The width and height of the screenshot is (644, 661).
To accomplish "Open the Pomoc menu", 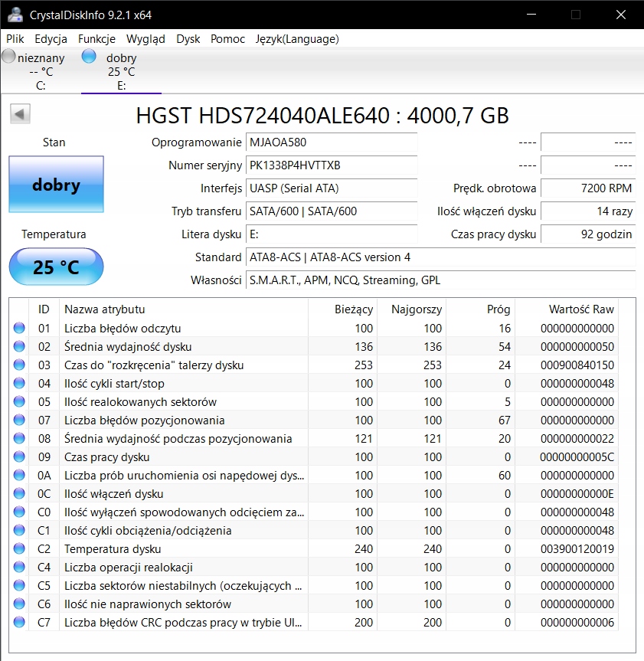I will tap(227, 39).
